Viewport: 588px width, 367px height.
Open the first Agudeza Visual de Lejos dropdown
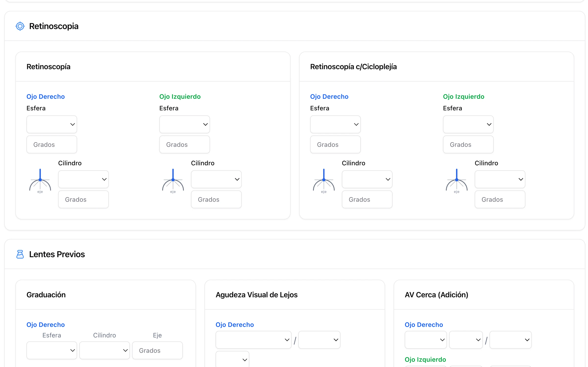tap(253, 340)
